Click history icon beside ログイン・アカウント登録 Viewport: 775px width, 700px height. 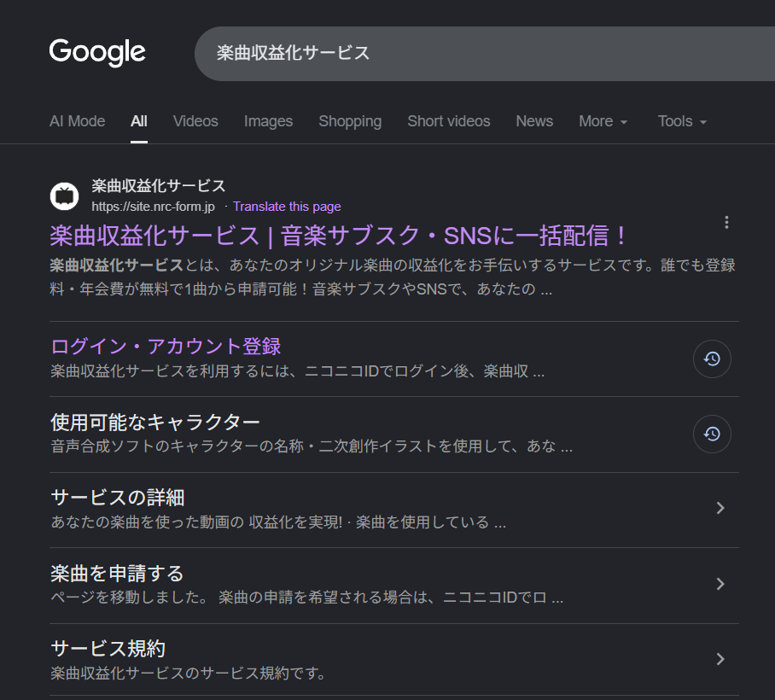pyautogui.click(x=712, y=359)
